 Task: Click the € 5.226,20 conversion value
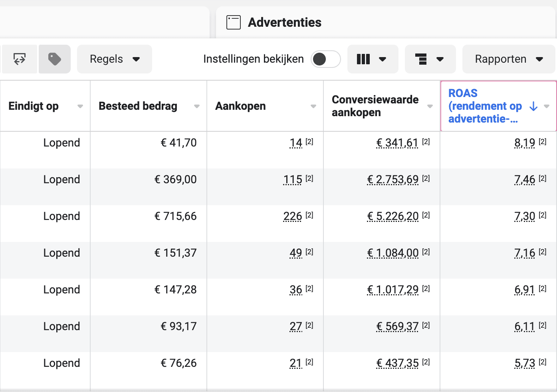click(x=393, y=216)
